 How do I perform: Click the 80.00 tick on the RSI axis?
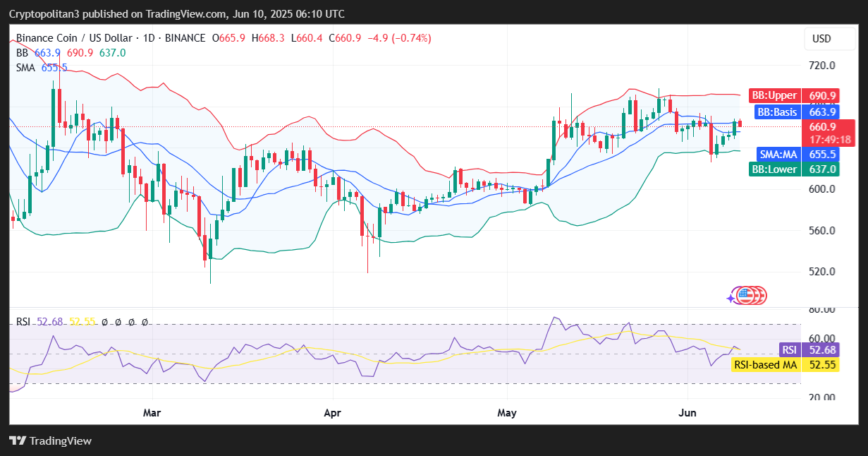click(x=823, y=310)
